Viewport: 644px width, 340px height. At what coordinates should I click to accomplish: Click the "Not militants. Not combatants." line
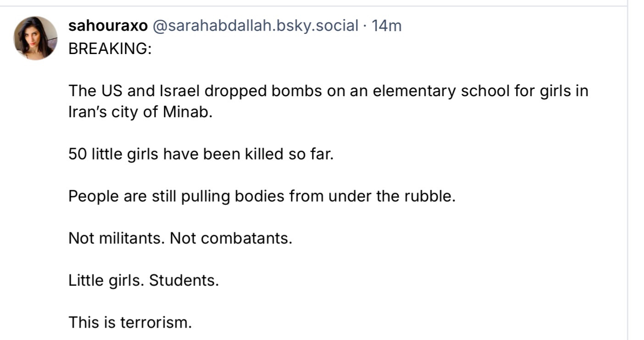coord(180,238)
